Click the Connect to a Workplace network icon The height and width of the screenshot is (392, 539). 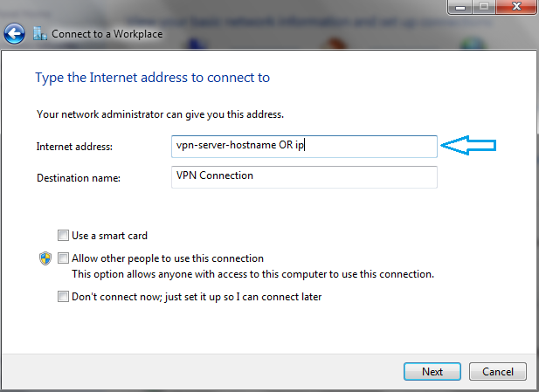click(x=40, y=34)
